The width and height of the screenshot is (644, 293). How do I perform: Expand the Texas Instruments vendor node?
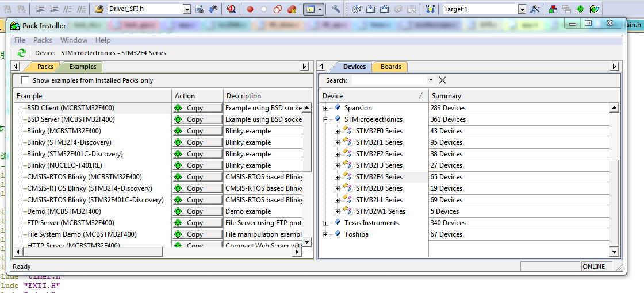325,223
